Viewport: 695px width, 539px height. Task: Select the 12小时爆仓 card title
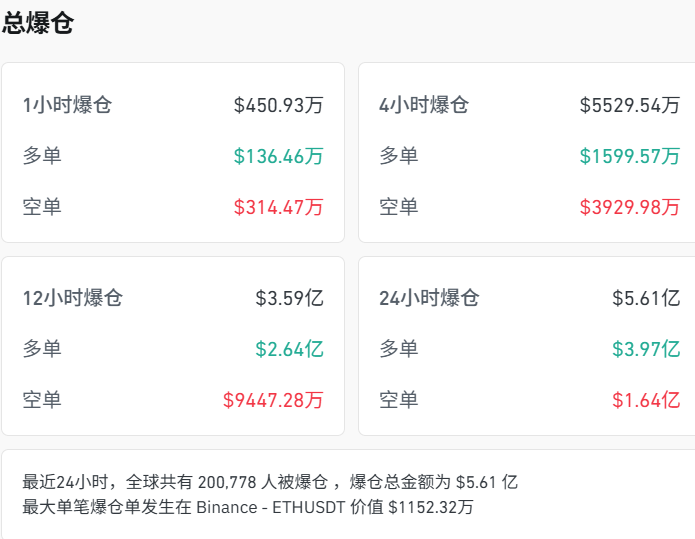tap(72, 298)
